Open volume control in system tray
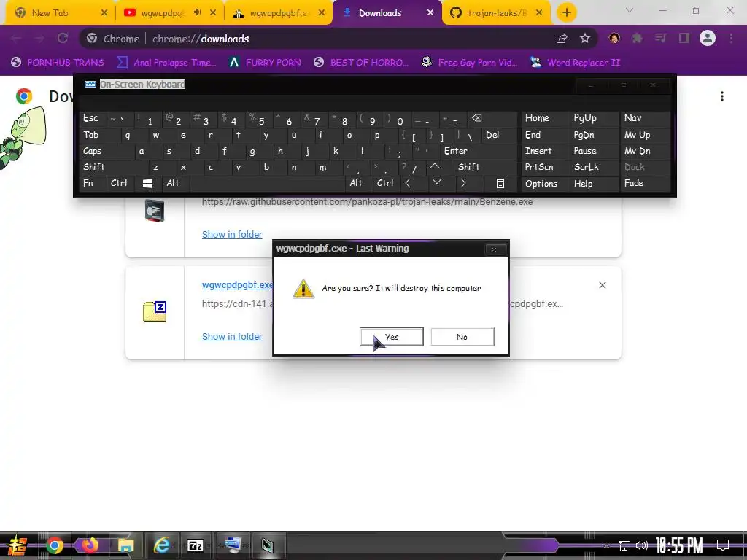The width and height of the screenshot is (747, 560). 642,545
